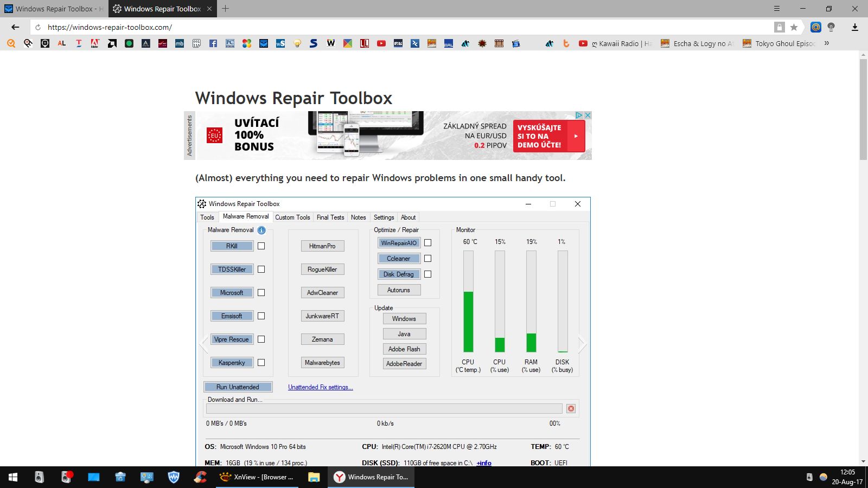
Task: Open CCleaner from the taskbar
Action: (200, 477)
